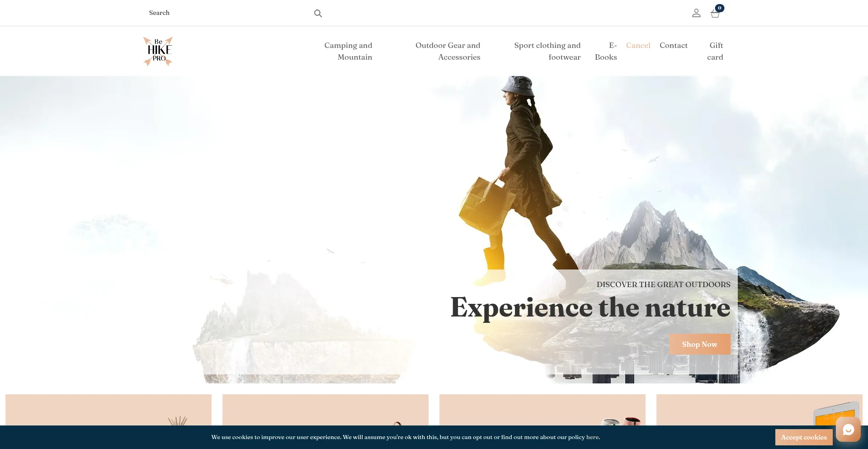Click the 'Experience the nature' headline
The width and height of the screenshot is (868, 449).
tap(590, 307)
